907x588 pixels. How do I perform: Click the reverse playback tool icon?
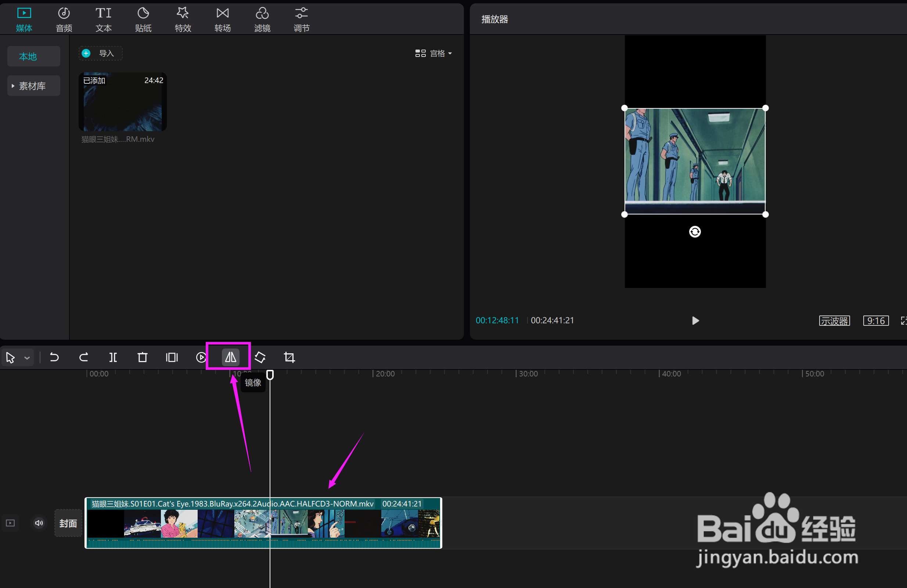pyautogui.click(x=201, y=357)
